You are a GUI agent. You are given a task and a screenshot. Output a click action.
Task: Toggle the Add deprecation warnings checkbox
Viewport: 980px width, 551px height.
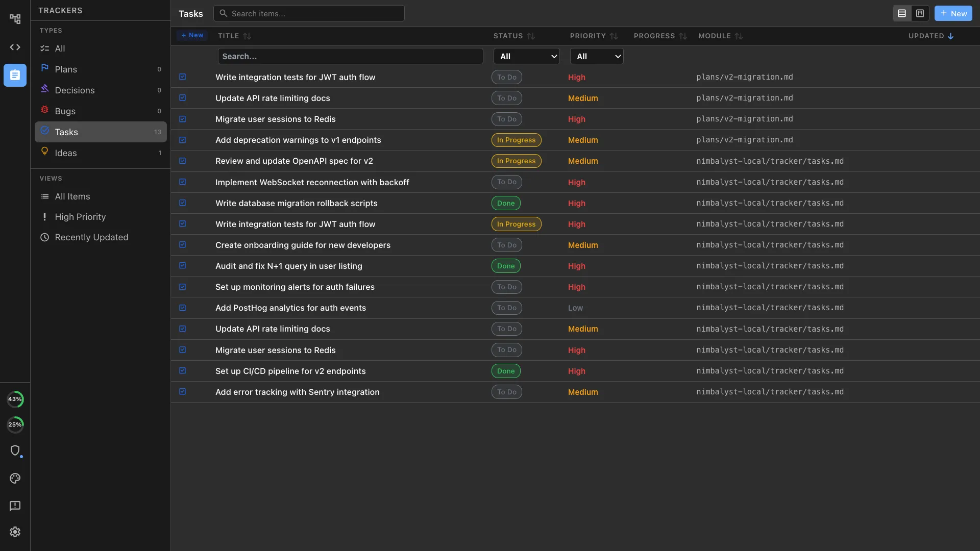click(x=182, y=139)
